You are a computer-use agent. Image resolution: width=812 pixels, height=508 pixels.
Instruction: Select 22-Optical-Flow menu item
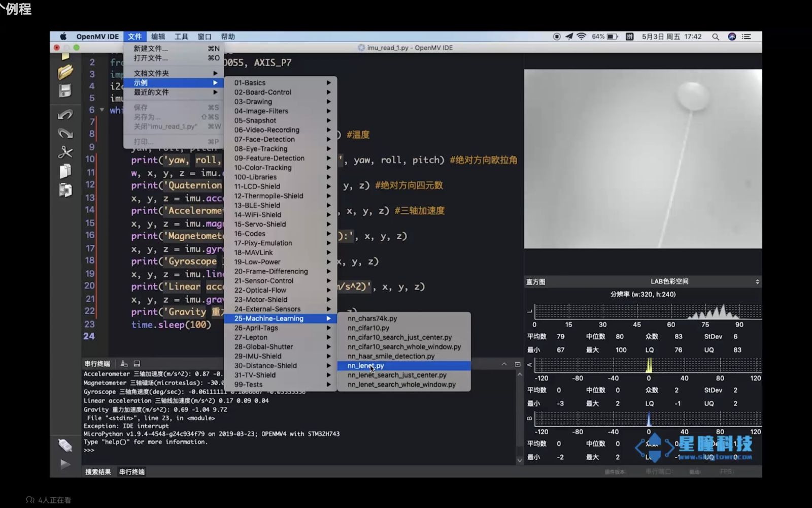pos(280,290)
